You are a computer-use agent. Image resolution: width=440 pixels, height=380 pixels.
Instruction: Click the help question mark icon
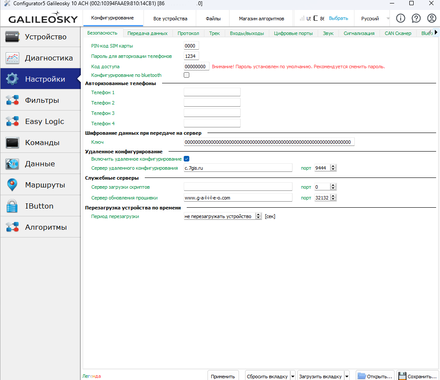tap(416, 18)
